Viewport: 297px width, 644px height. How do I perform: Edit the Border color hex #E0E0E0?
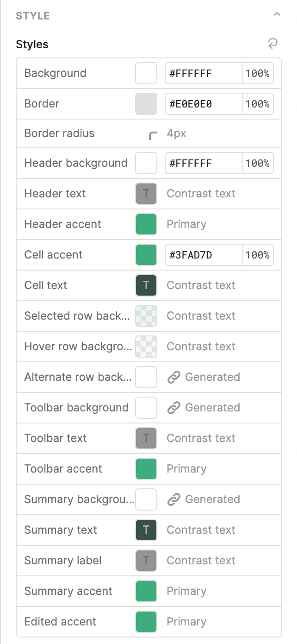[204, 104]
